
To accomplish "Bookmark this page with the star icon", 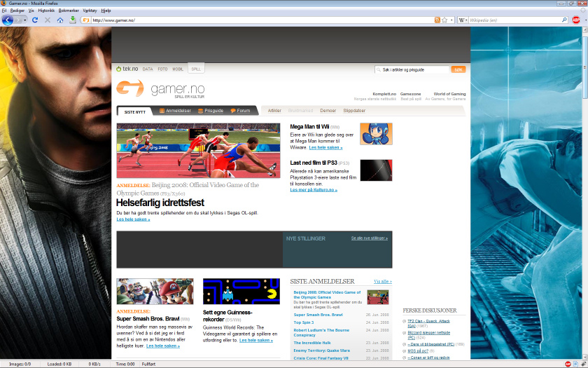I will tap(444, 20).
